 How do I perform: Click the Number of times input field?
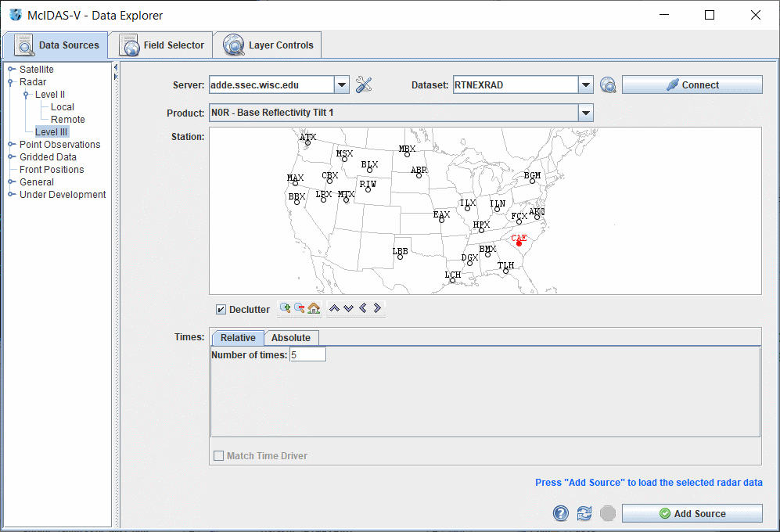[307, 355]
